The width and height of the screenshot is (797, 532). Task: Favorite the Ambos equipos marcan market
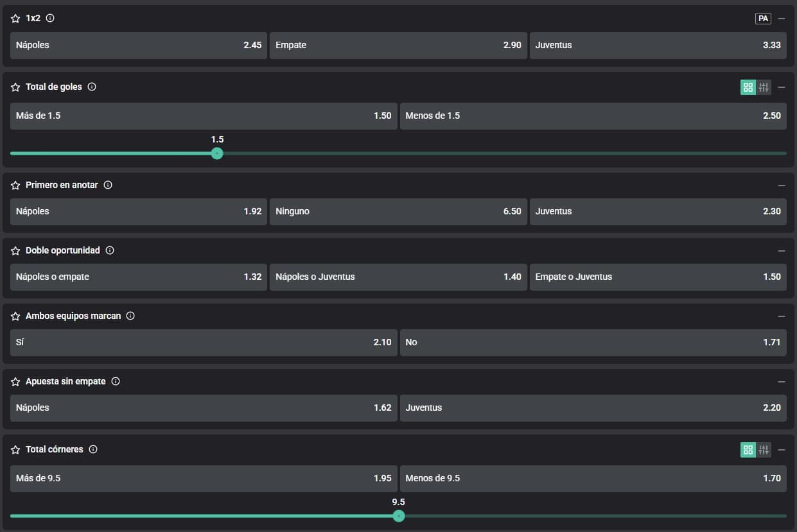click(x=15, y=316)
